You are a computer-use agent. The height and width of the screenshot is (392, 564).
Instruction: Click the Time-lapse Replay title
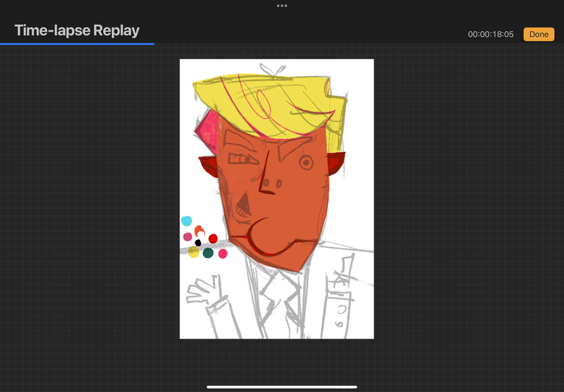[x=77, y=30]
